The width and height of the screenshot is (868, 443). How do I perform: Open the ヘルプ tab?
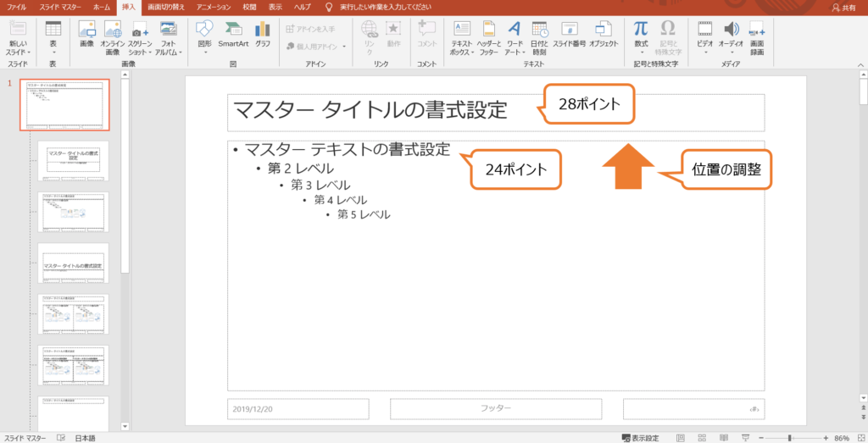[x=302, y=7]
